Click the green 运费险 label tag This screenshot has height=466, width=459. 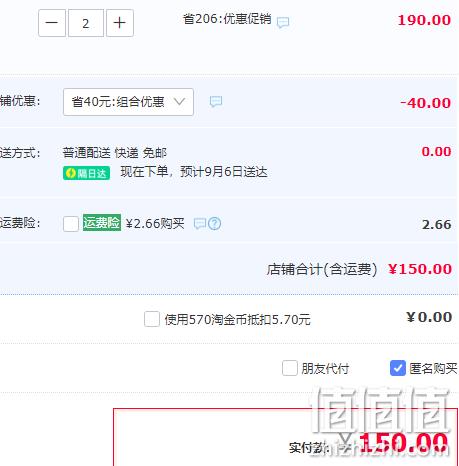[x=102, y=222]
